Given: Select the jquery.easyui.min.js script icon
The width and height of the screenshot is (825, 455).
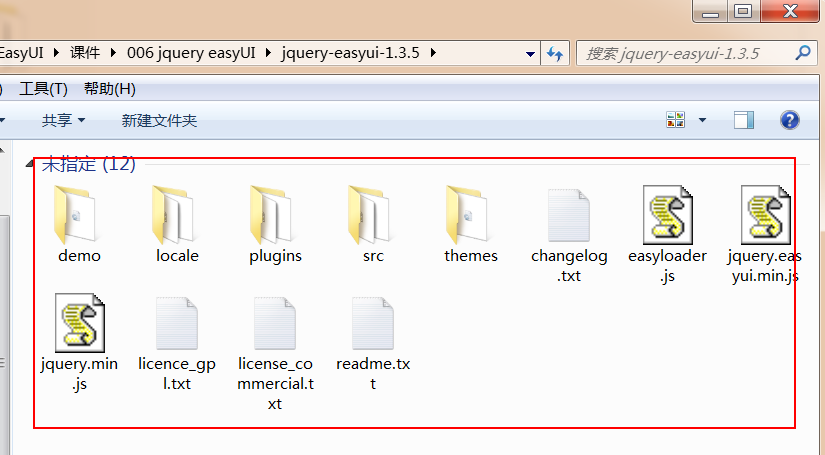Looking at the screenshot, I should click(x=766, y=215).
